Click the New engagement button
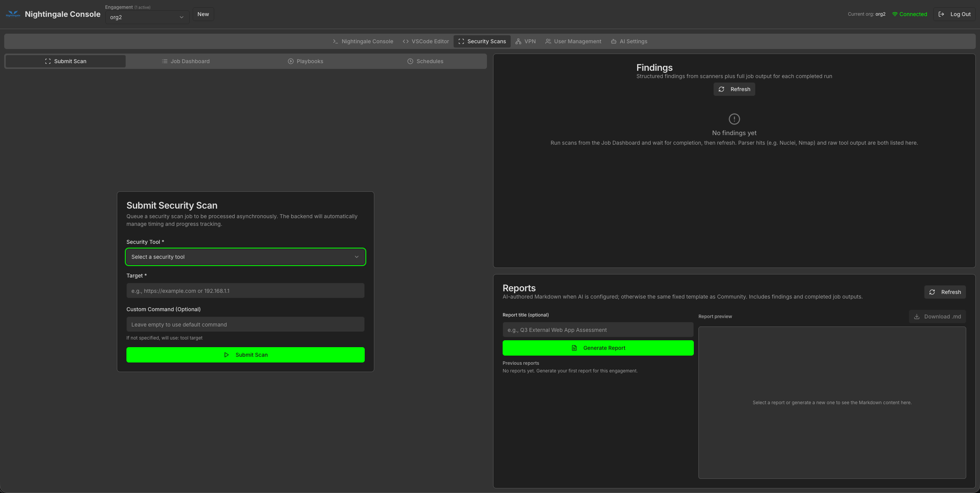Viewport: 980px width, 493px height. click(203, 14)
